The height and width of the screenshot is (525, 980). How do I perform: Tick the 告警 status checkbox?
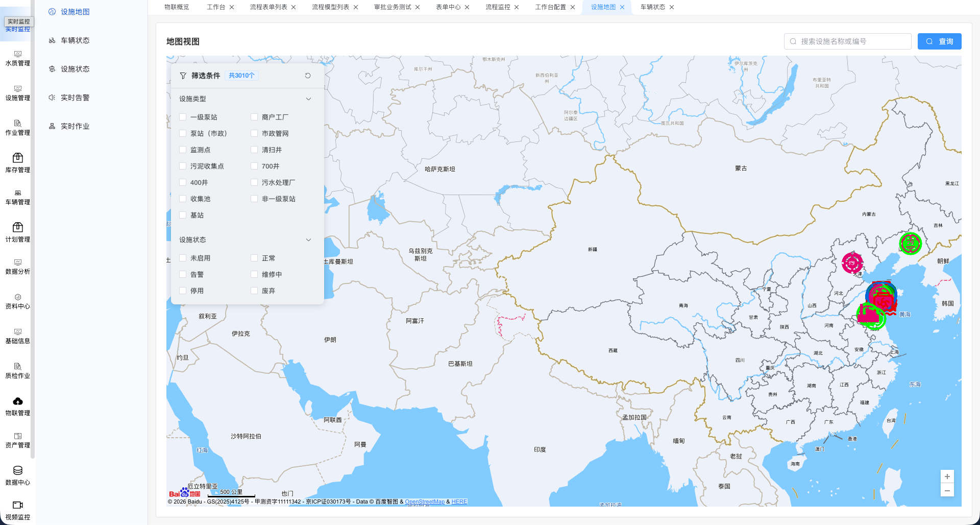pos(183,274)
